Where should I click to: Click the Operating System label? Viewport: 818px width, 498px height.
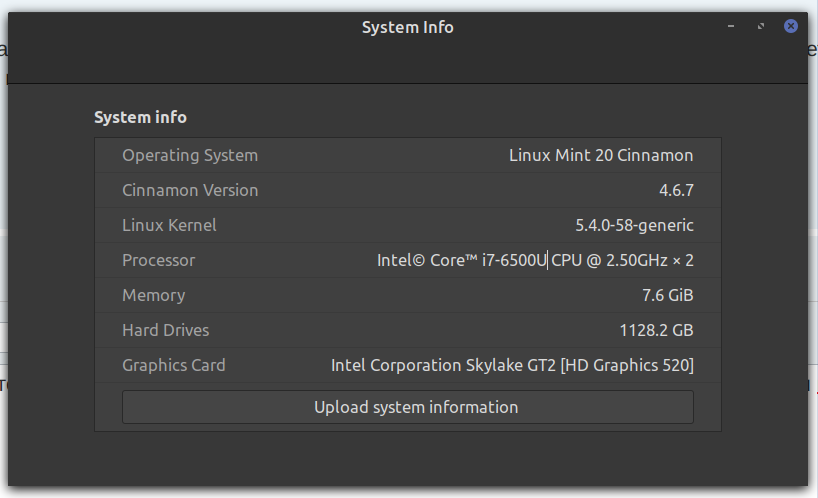tap(189, 155)
